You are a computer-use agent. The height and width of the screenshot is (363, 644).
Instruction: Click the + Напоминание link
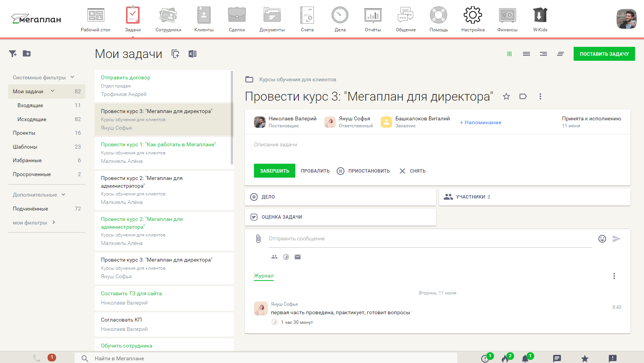click(x=480, y=122)
